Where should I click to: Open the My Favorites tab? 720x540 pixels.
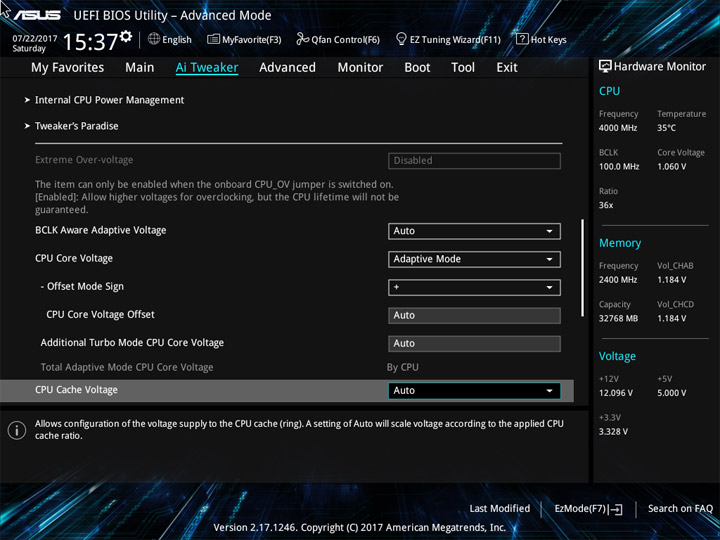coord(68,68)
